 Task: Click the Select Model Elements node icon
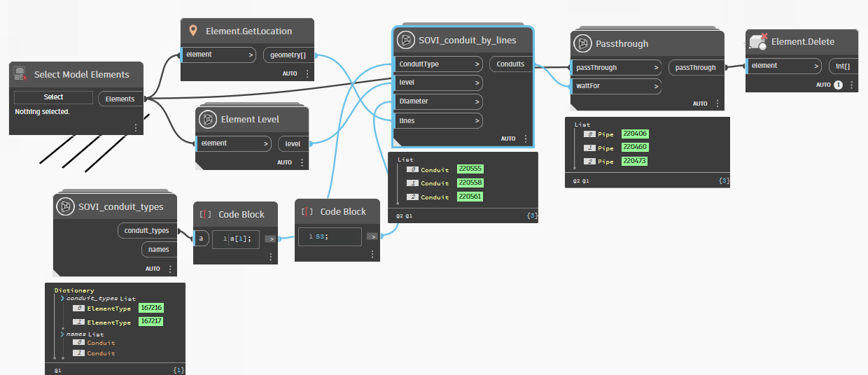(20, 74)
